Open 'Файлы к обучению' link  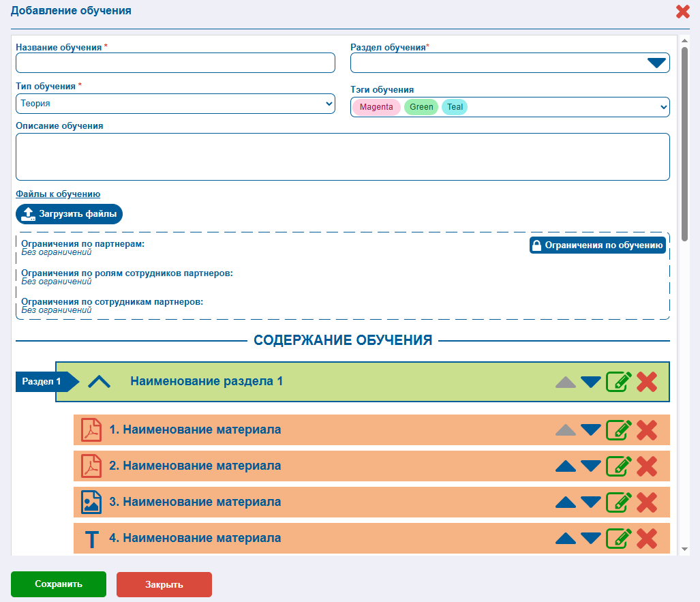(x=58, y=194)
